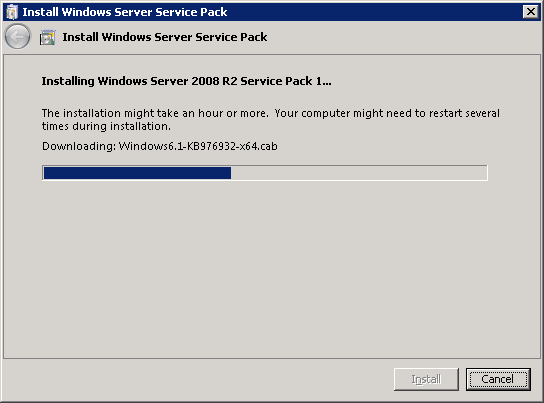
Task: Click the empty header strip right of the title
Action: click(402, 37)
